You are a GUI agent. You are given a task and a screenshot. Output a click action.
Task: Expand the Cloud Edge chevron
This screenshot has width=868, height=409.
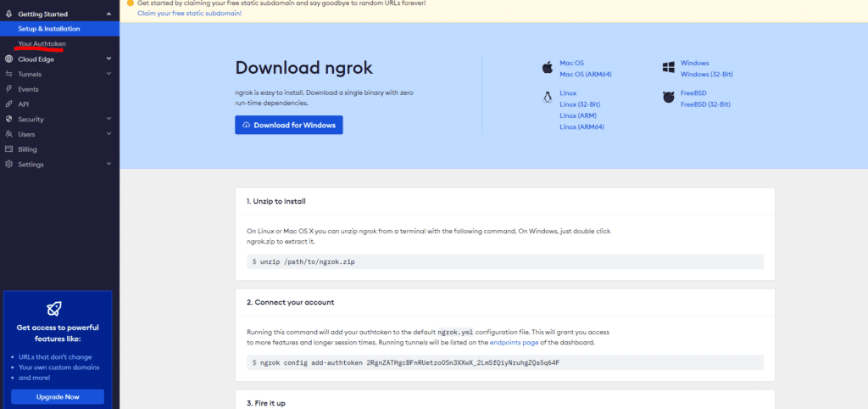point(108,59)
